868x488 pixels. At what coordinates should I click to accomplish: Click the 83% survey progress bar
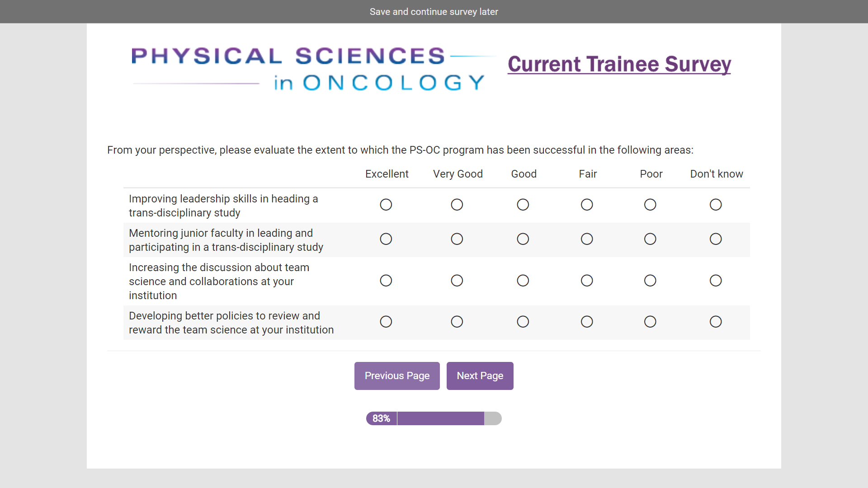coord(434,418)
